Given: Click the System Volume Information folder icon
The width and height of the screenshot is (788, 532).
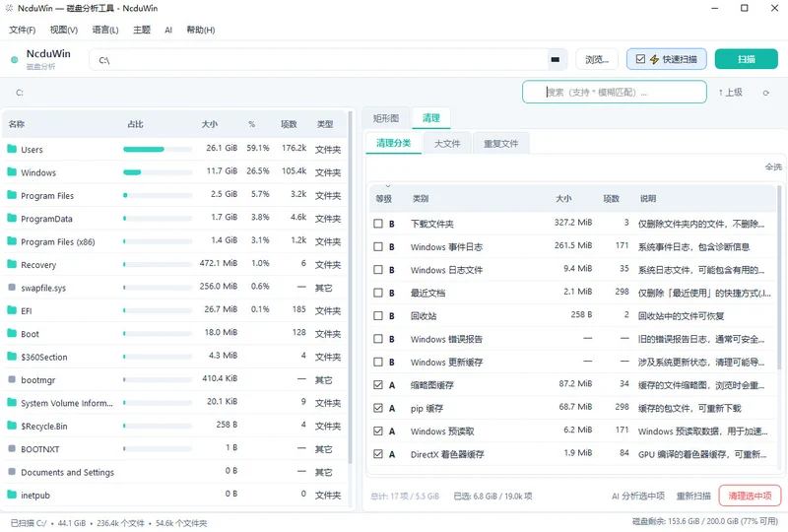Looking at the screenshot, I should (12, 403).
